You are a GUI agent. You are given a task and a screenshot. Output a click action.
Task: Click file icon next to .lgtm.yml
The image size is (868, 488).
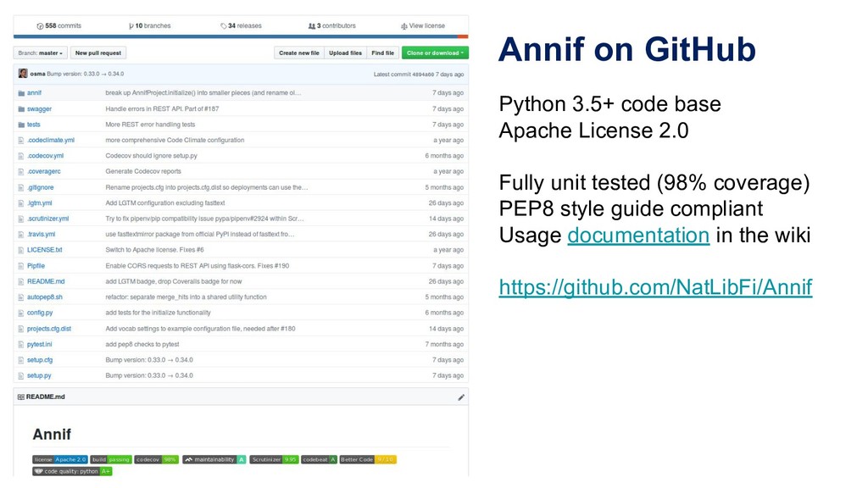[21, 203]
